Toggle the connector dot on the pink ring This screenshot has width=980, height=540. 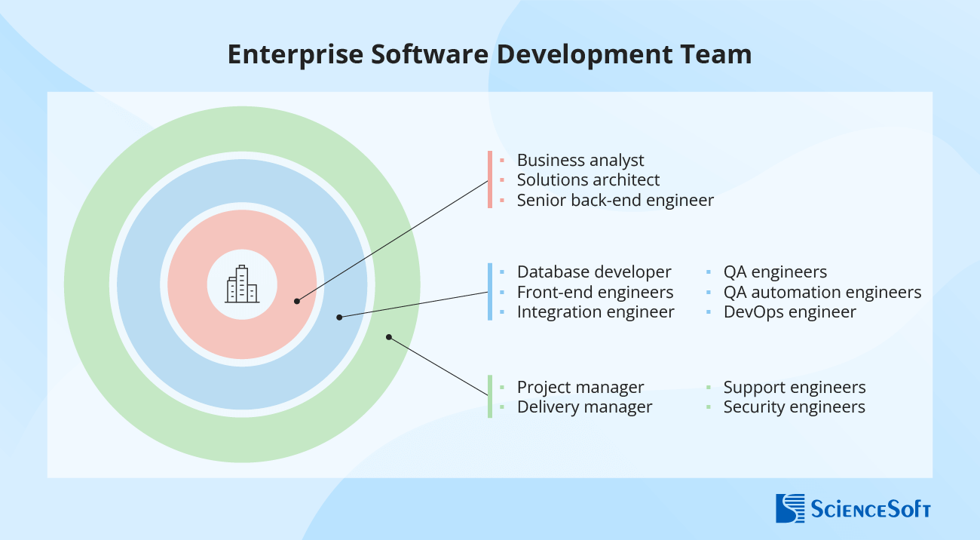point(296,300)
